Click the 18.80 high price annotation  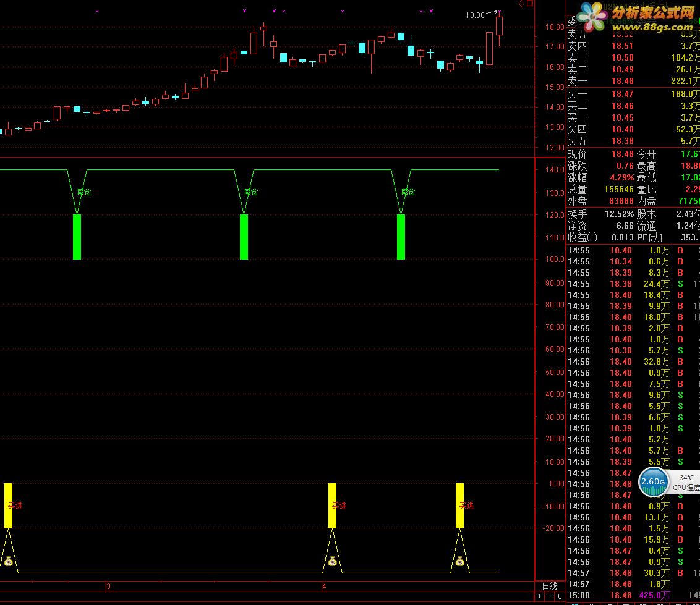pyautogui.click(x=475, y=15)
